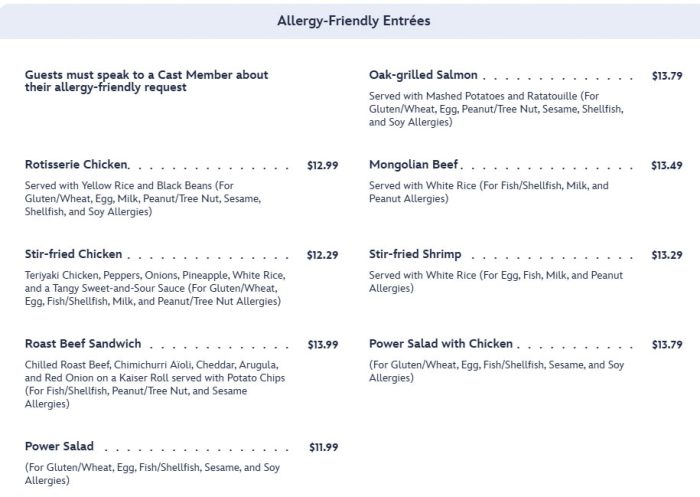Screen dimensions: 700x497
Task: Open the Oak-grilled Salmon entrée
Action: click(x=423, y=75)
